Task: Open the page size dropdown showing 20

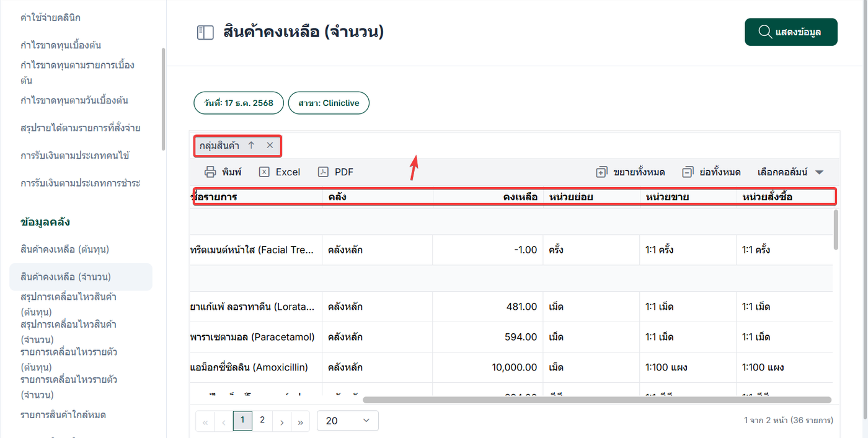Action: [348, 421]
